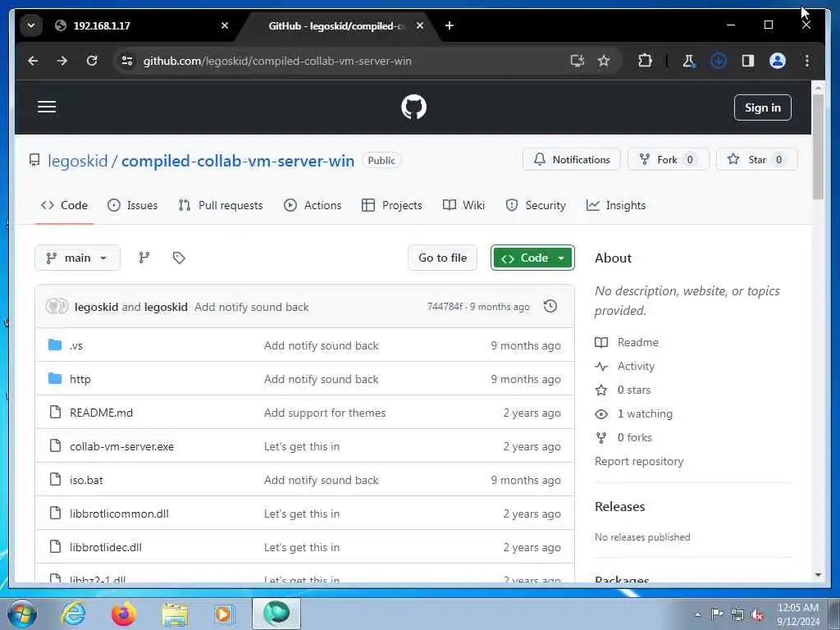
Task: Open the Extensions puzzle icon
Action: point(645,61)
